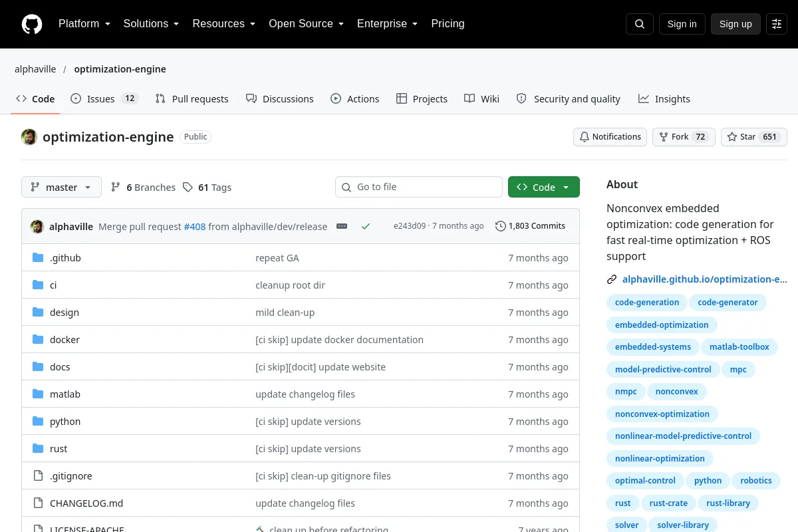Image resolution: width=798 pixels, height=532 pixels.
Task: Open the 1,803 Commits history
Action: tap(531, 226)
